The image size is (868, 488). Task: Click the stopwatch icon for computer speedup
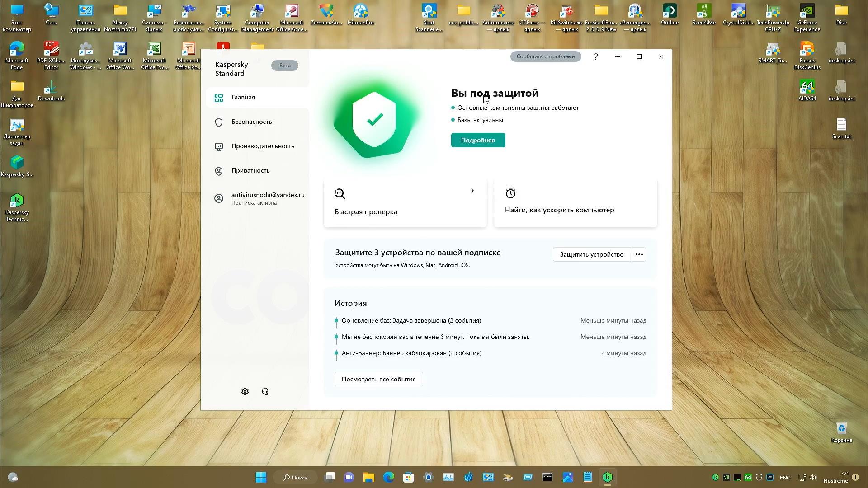coord(510,193)
